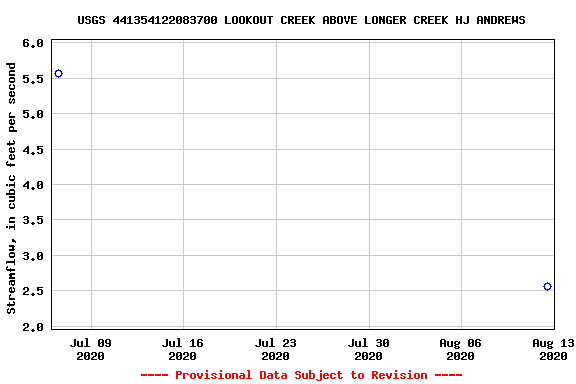
Task: Click the 'Aug 13 2020' x-axis label
Action: [x=553, y=349]
